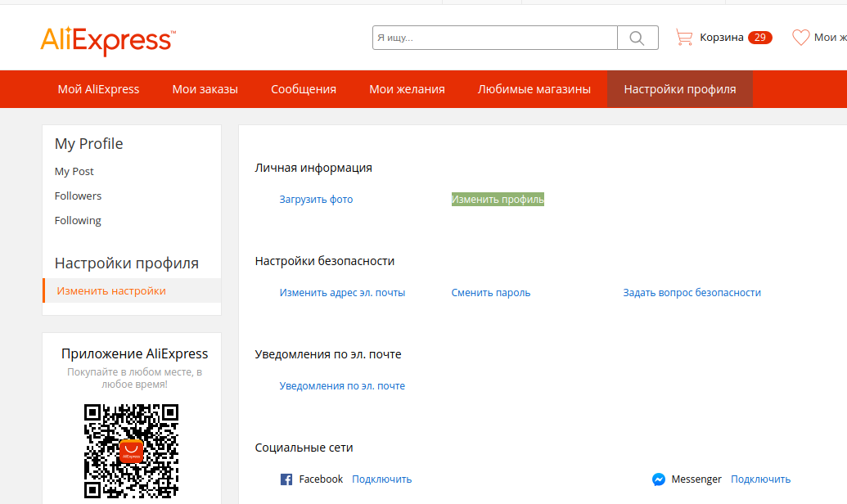Image resolution: width=847 pixels, height=504 pixels.
Task: Switch to Мои желания tab
Action: [x=407, y=89]
